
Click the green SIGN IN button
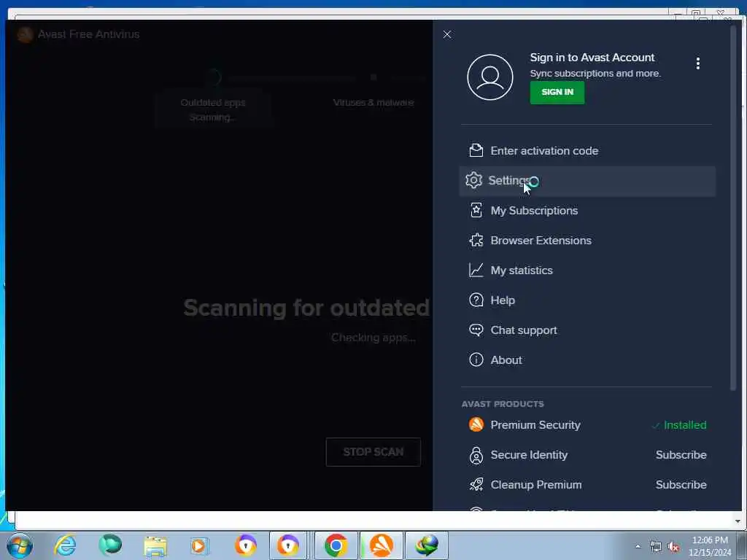(x=557, y=93)
